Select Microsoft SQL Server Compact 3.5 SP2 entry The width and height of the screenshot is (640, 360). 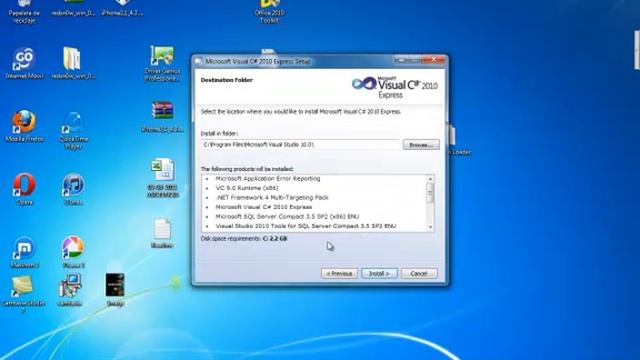click(287, 216)
